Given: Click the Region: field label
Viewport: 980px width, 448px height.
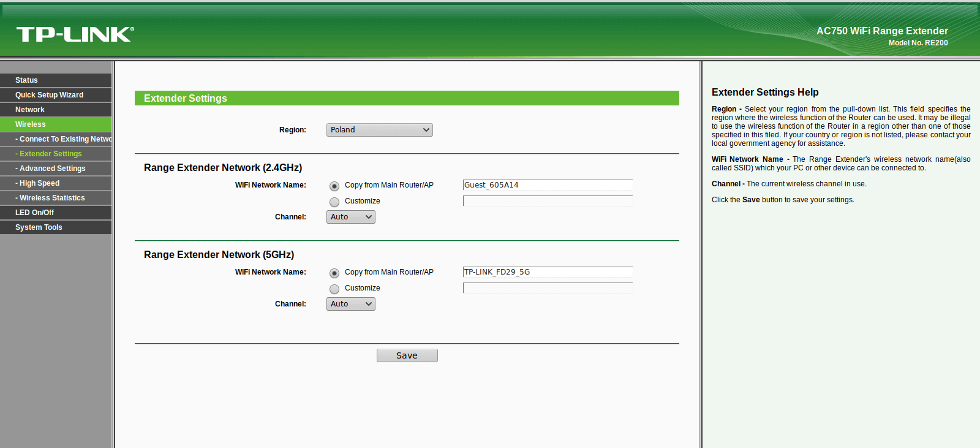Looking at the screenshot, I should point(293,130).
